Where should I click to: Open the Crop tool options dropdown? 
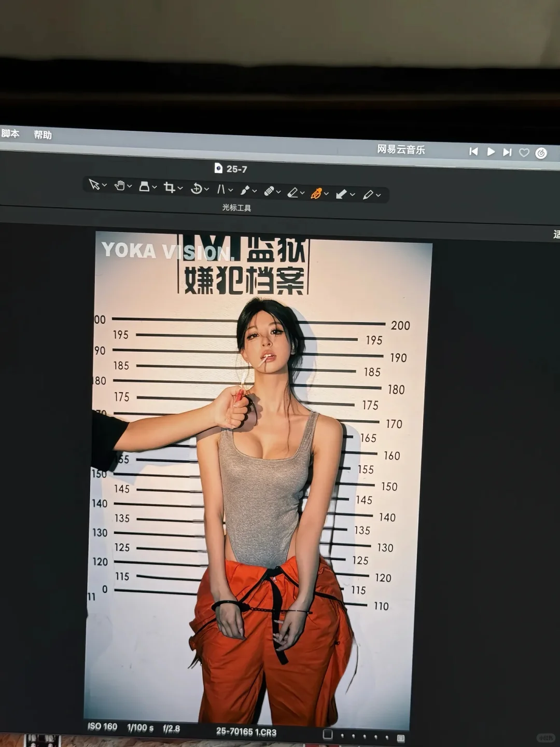pos(180,188)
